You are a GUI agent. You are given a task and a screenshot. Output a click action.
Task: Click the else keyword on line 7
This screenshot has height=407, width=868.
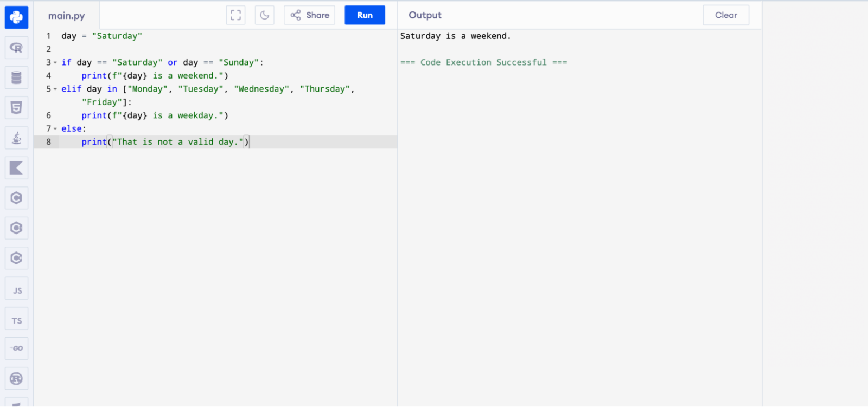[72, 128]
